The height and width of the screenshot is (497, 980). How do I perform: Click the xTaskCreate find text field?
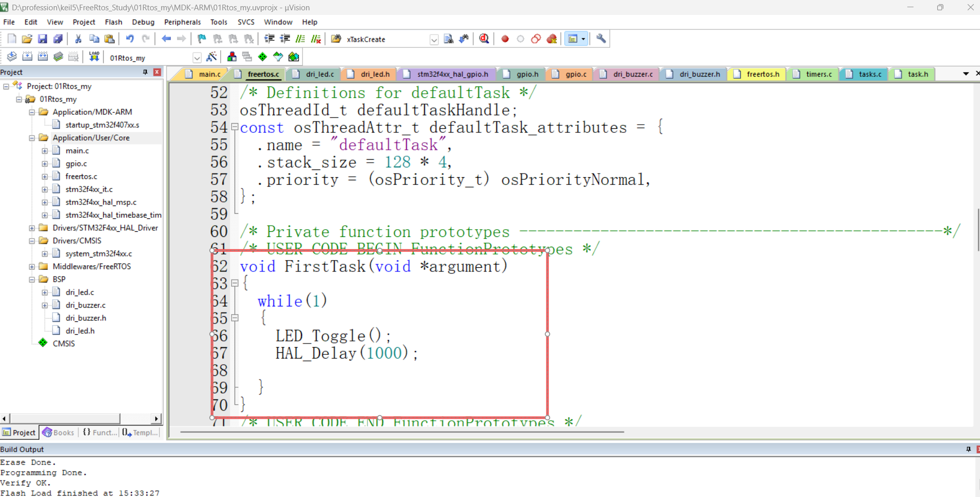coord(387,40)
